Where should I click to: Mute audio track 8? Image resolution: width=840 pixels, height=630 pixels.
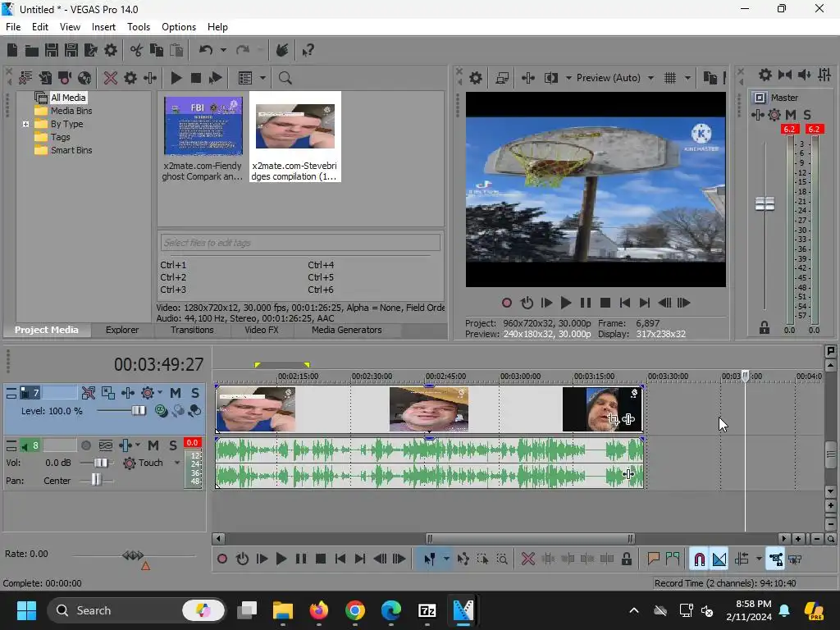[153, 445]
